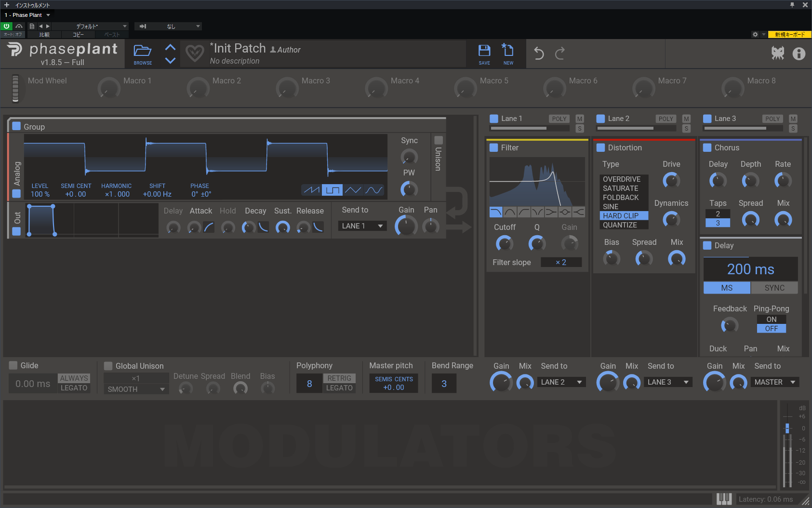Enable the Glide checkbox
The height and width of the screenshot is (508, 812).
tap(13, 365)
